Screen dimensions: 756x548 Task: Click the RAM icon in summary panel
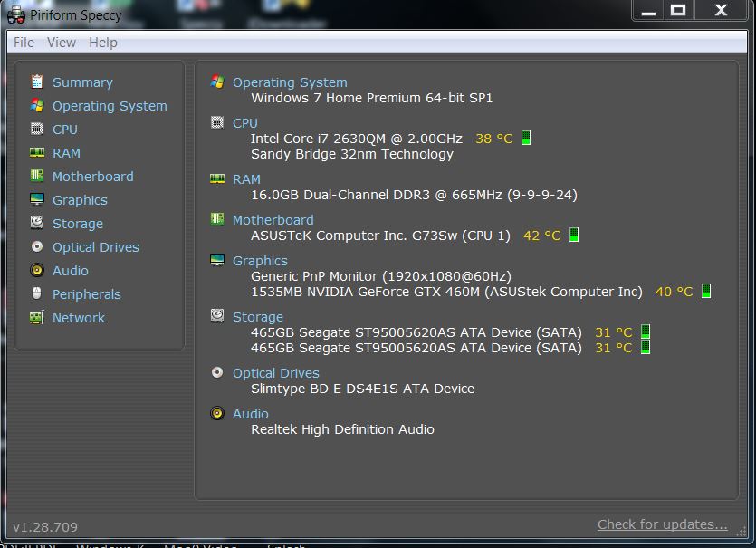[217, 179]
